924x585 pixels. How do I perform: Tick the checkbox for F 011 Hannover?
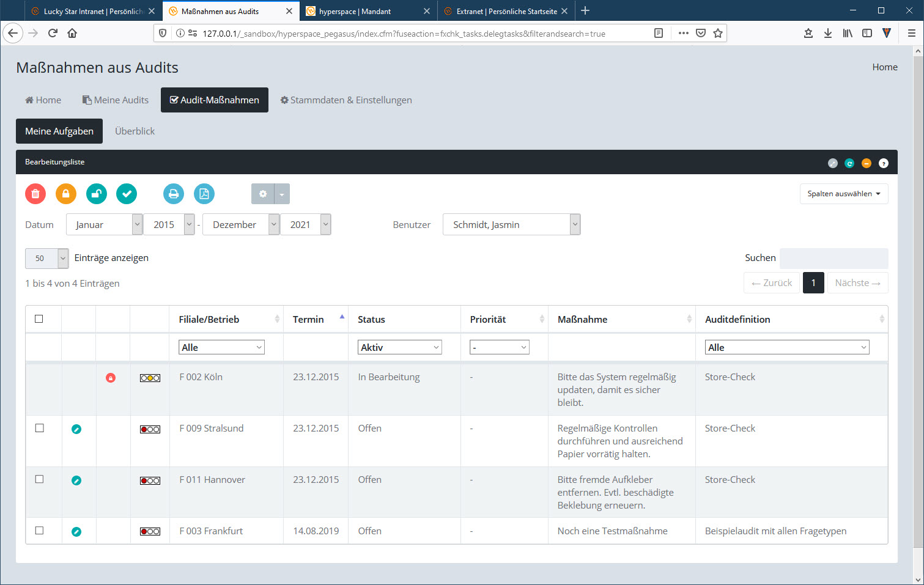point(40,479)
